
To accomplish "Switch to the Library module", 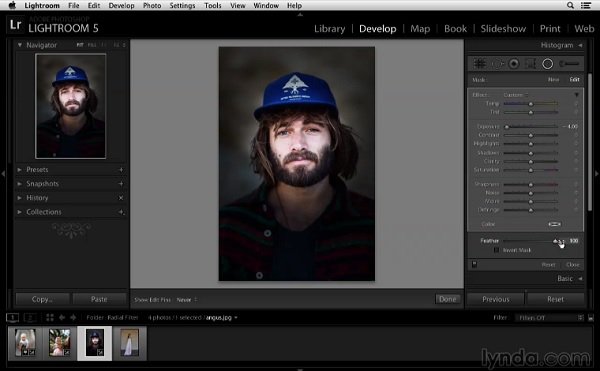I will [329, 29].
